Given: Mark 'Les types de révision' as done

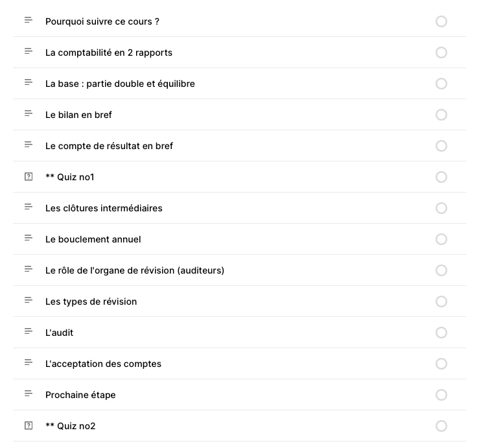Looking at the screenshot, I should (x=441, y=301).
